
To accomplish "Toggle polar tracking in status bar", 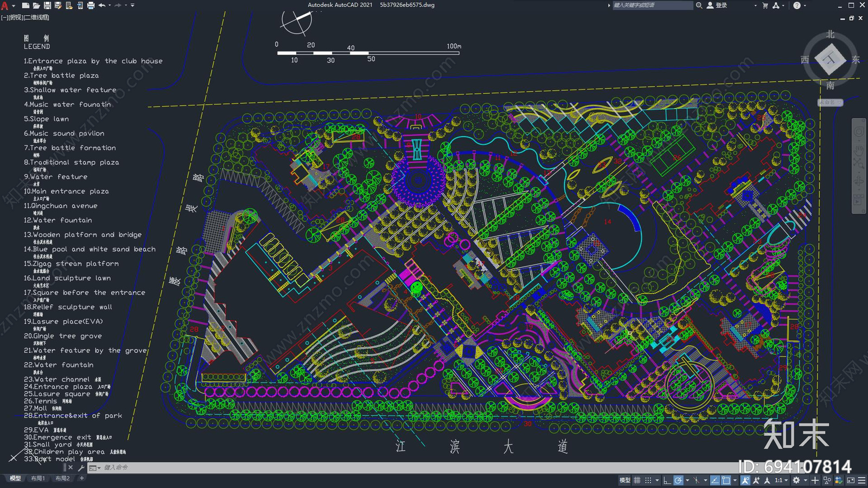I will (678, 480).
